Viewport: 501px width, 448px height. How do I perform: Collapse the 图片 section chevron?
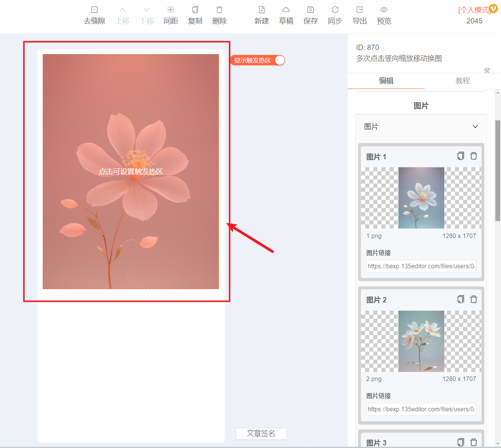475,126
